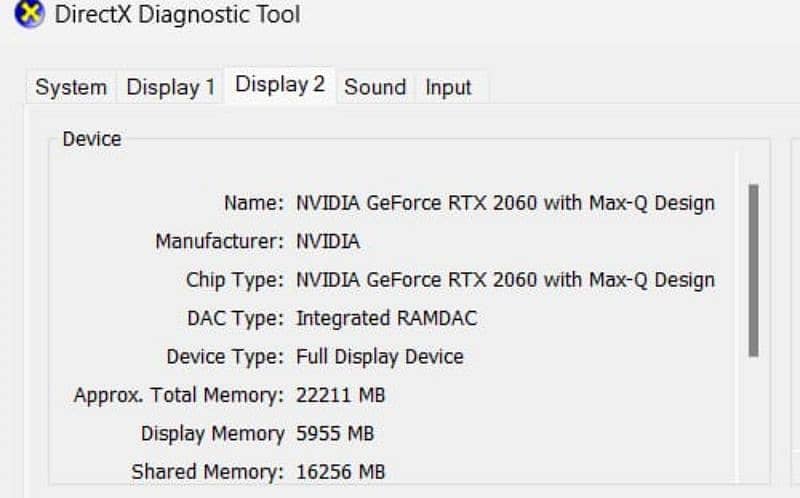Click the 16256 MB shared memory value
800x498 pixels.
tap(340, 471)
